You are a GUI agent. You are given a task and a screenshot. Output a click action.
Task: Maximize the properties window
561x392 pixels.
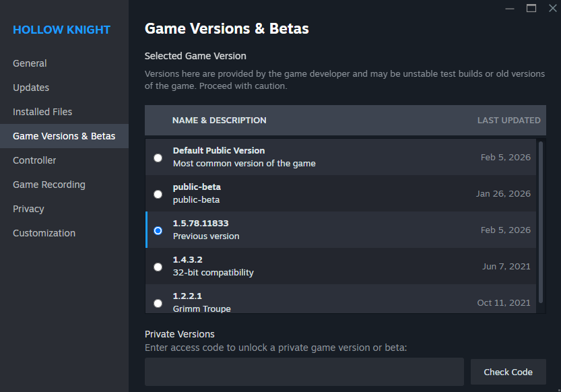(531, 8)
